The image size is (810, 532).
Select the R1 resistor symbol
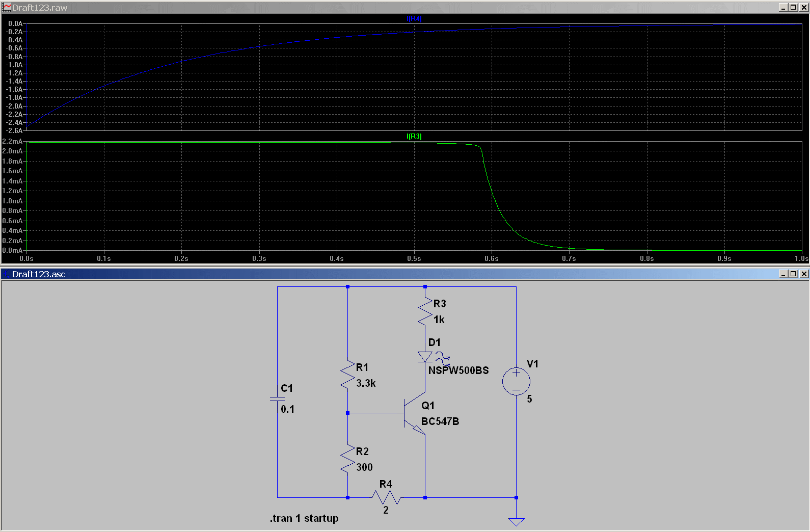(x=347, y=375)
